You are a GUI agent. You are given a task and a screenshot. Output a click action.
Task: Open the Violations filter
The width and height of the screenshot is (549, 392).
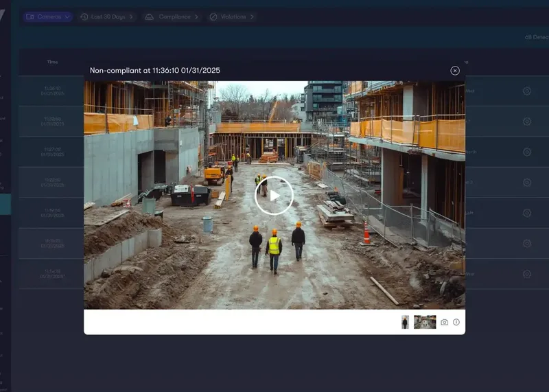tap(231, 16)
